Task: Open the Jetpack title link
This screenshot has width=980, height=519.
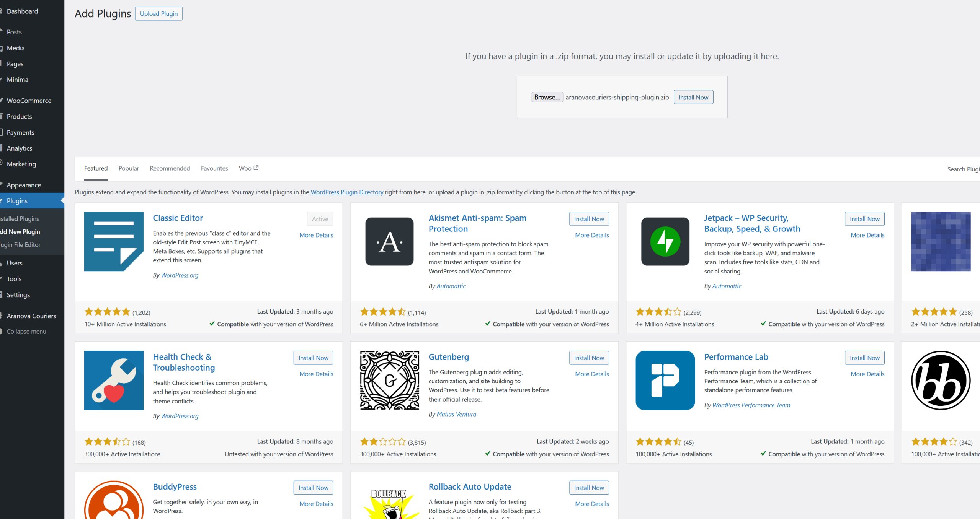Action: pyautogui.click(x=752, y=223)
